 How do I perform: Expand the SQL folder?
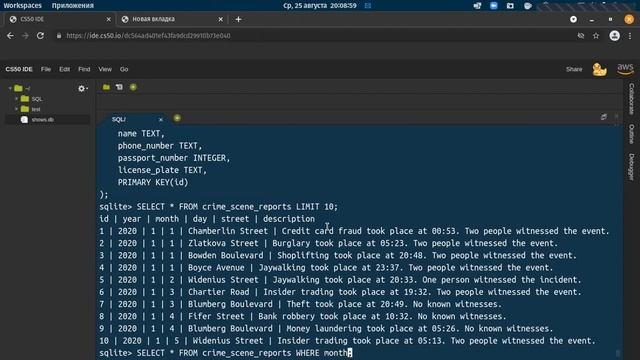(16, 99)
